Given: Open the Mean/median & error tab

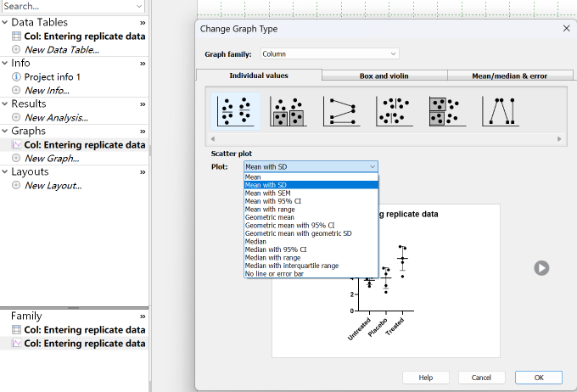Looking at the screenshot, I should (509, 76).
